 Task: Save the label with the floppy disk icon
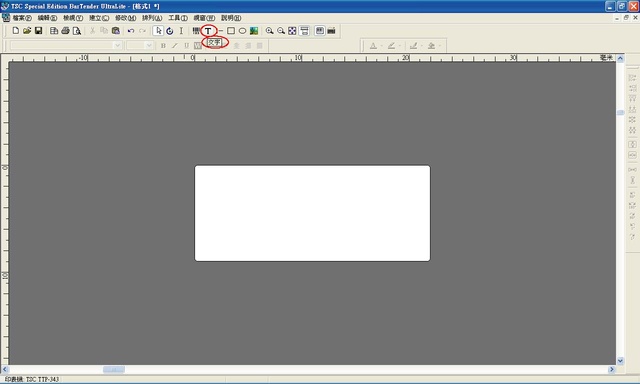38,31
